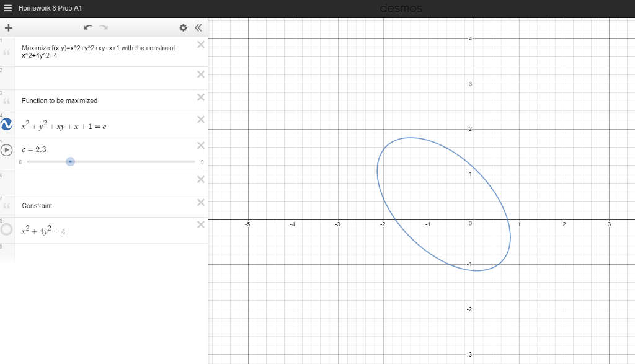
Task: Expand options for the c slider row
Action: point(7,150)
